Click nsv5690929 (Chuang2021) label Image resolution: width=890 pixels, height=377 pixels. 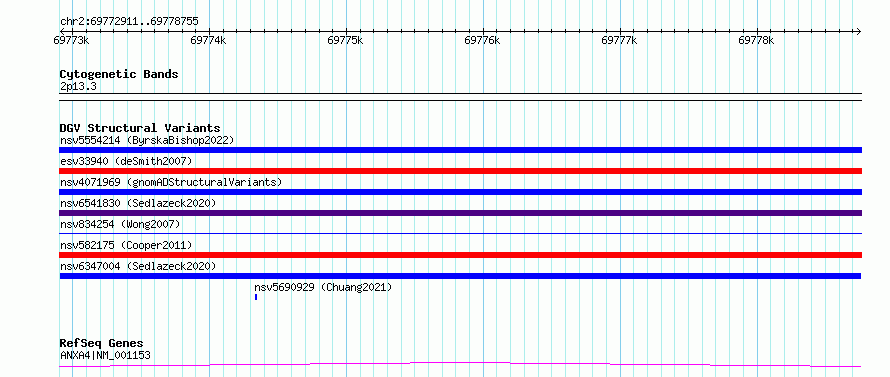tap(323, 287)
